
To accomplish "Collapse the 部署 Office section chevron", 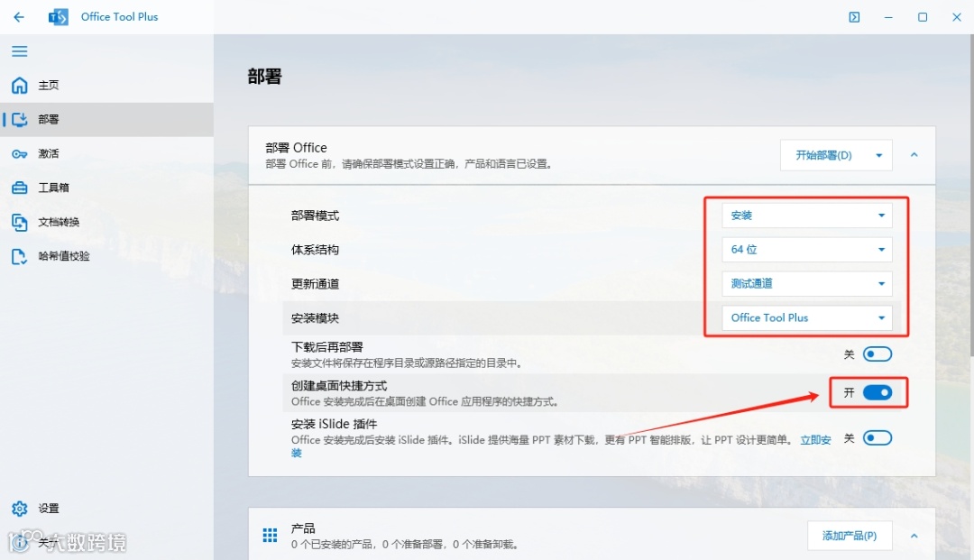I will pyautogui.click(x=914, y=155).
